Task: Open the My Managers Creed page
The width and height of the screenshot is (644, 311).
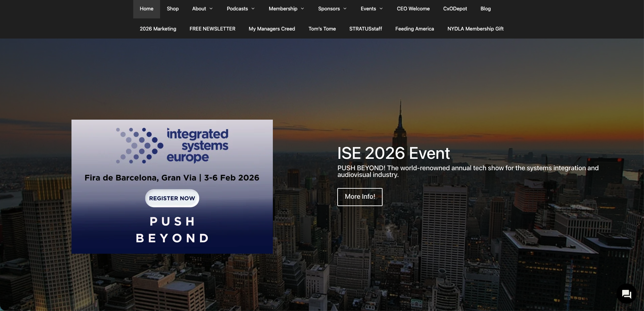Action: tap(271, 29)
